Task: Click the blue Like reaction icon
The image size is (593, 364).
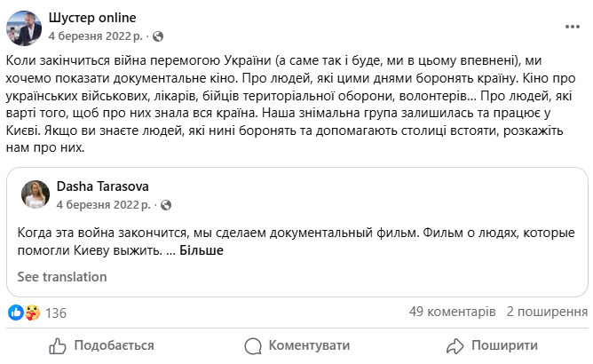Action: (15, 313)
